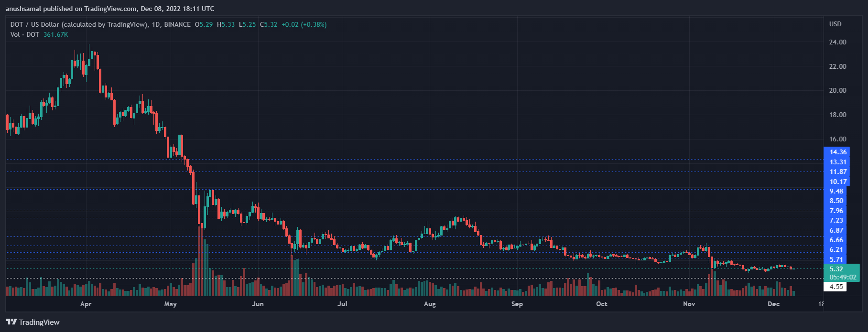This screenshot has width=868, height=332.
Task: Click the Jun label on time axis
Action: tap(258, 304)
